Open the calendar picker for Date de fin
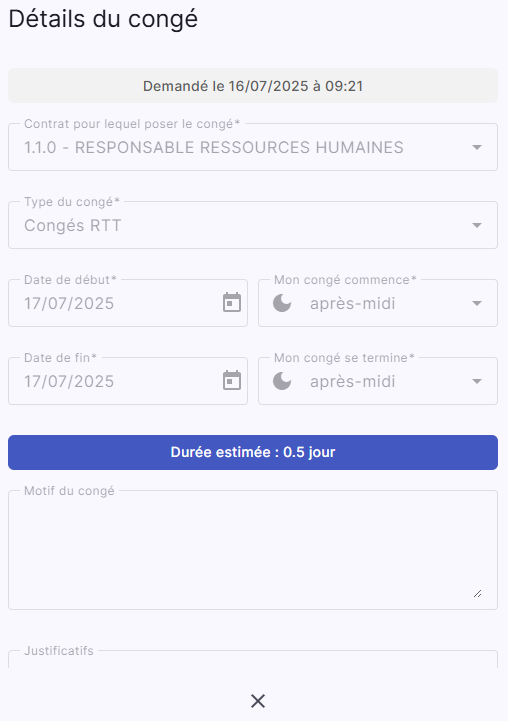The image size is (508, 721). click(x=232, y=381)
